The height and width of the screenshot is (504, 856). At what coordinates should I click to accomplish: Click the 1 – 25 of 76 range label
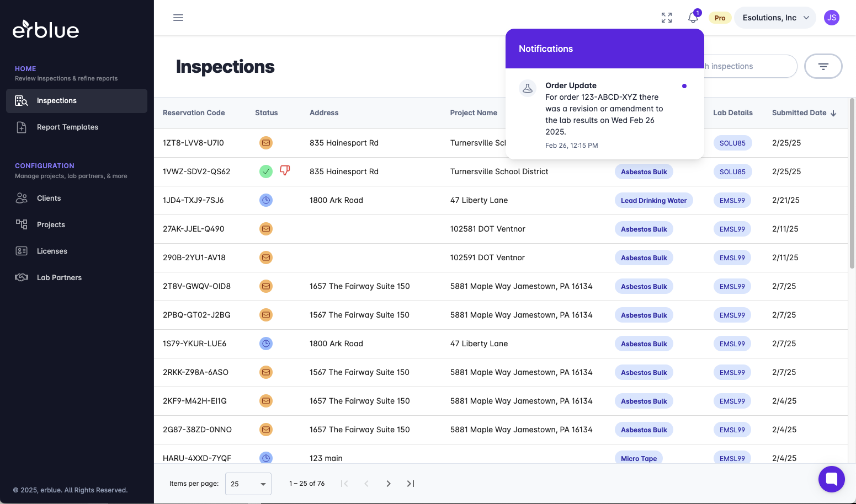307,484
